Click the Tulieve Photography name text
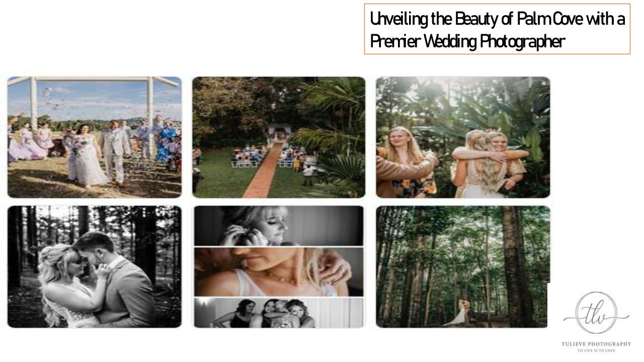The width and height of the screenshot is (644, 362). [596, 344]
